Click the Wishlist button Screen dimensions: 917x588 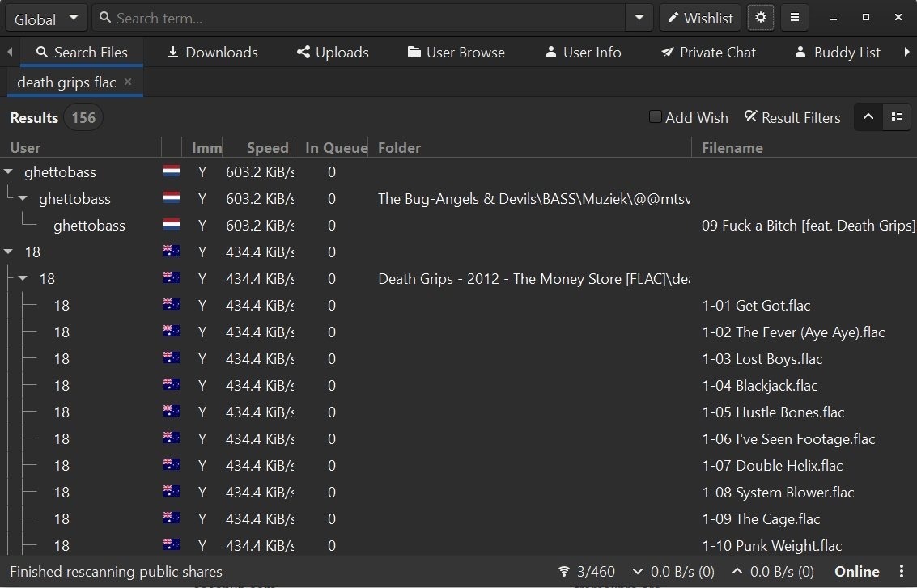pyautogui.click(x=701, y=18)
